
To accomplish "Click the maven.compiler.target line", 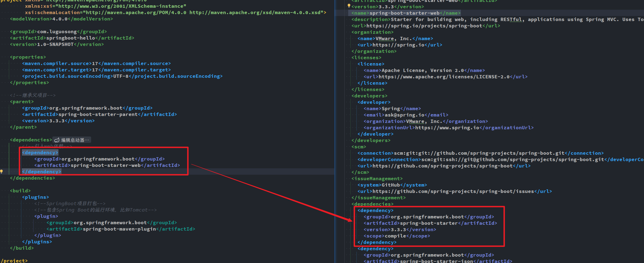I will tap(96, 70).
